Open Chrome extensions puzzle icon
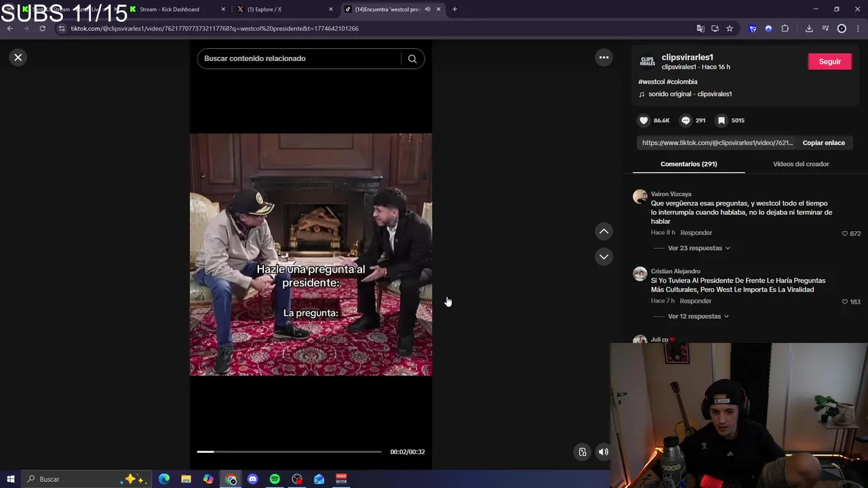868x488 pixels. point(785,28)
